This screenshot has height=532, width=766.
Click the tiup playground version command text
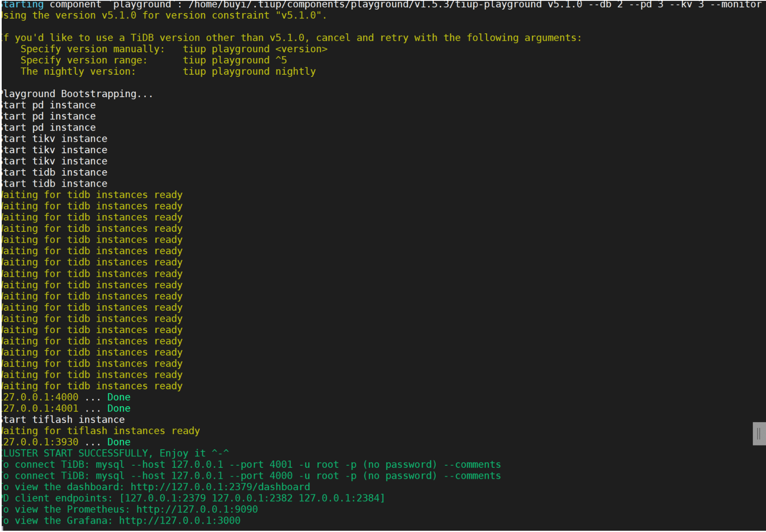coord(253,49)
